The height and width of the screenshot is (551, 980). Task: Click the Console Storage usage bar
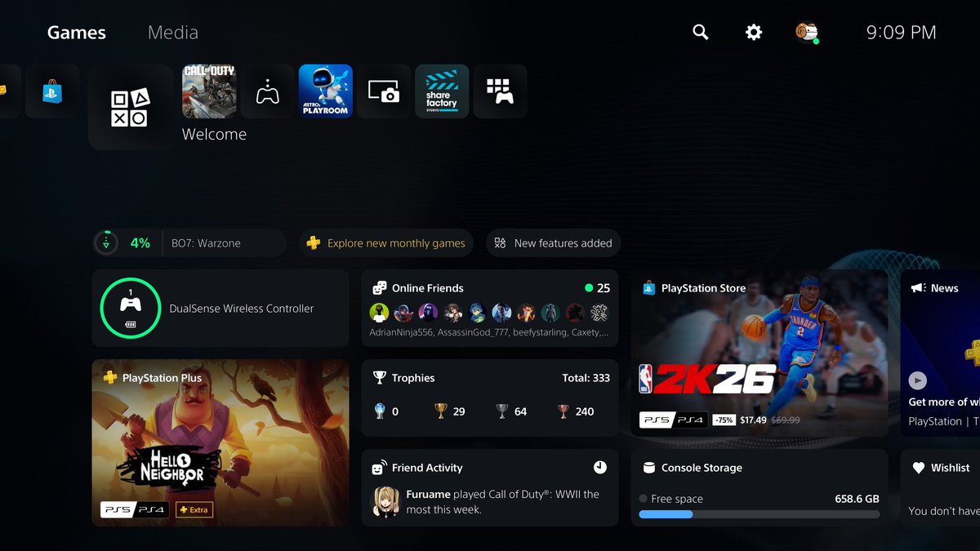(x=759, y=514)
